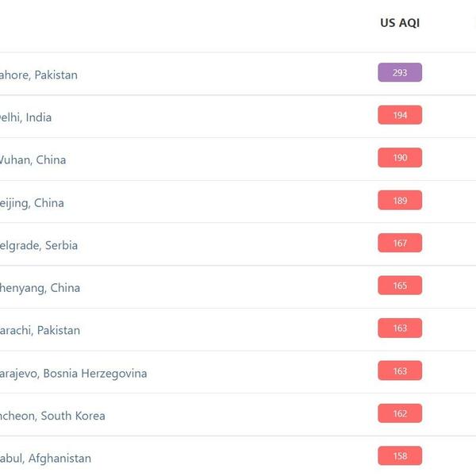Open the Belgrade, Serbia city link
Image resolution: width=476 pixels, height=476 pixels.
pyautogui.click(x=39, y=246)
